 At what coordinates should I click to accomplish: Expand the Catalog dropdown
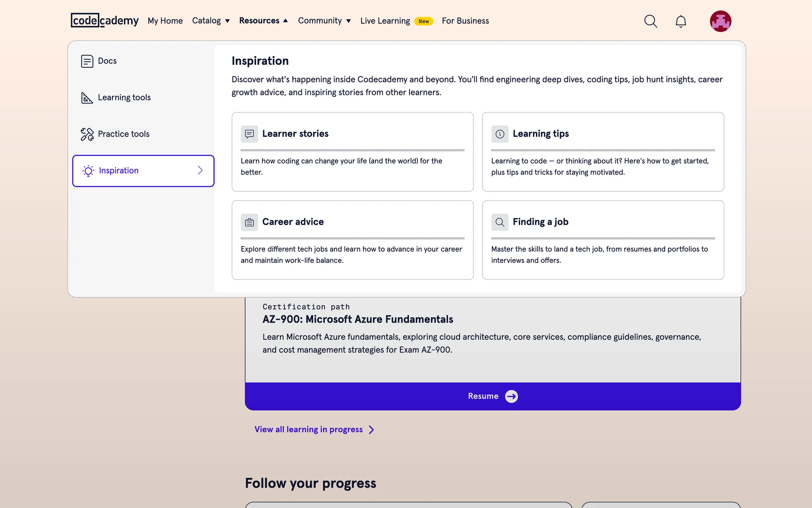tap(211, 21)
